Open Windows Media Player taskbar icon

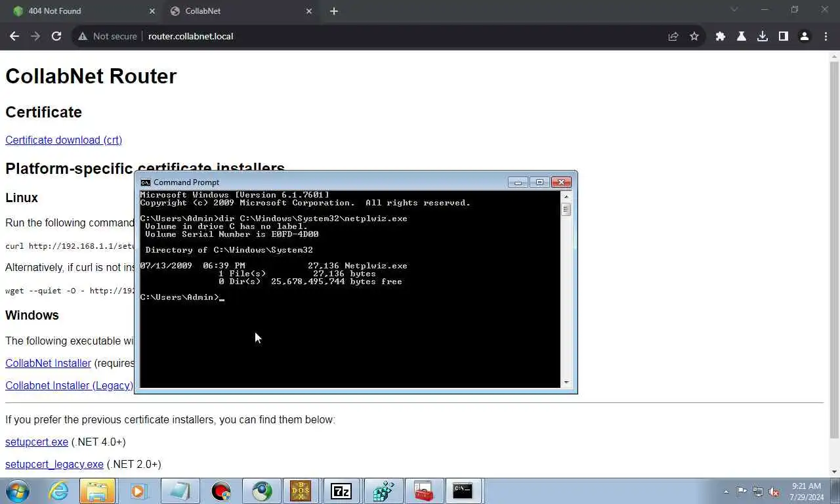138,491
